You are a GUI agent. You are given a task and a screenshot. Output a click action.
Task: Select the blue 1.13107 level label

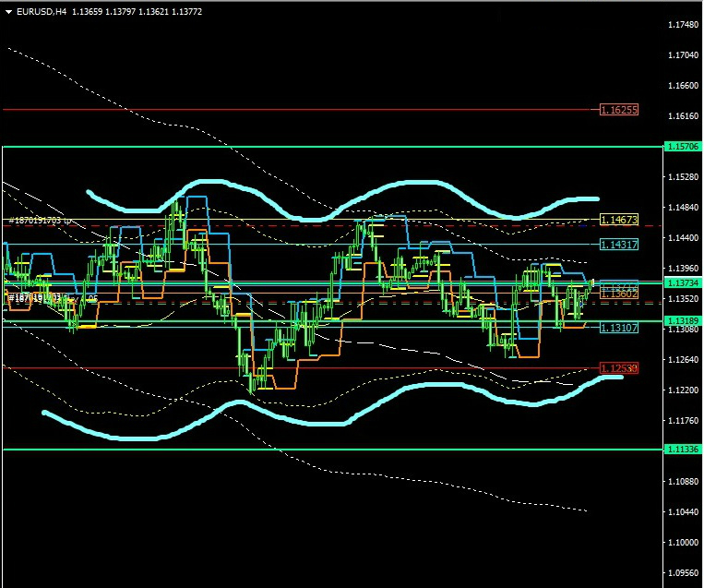[618, 328]
